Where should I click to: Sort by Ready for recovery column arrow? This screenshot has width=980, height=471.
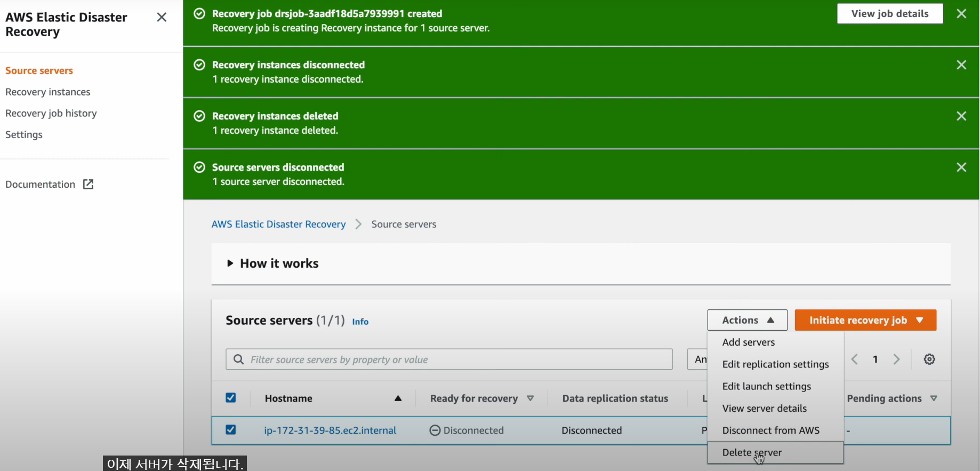coord(530,398)
